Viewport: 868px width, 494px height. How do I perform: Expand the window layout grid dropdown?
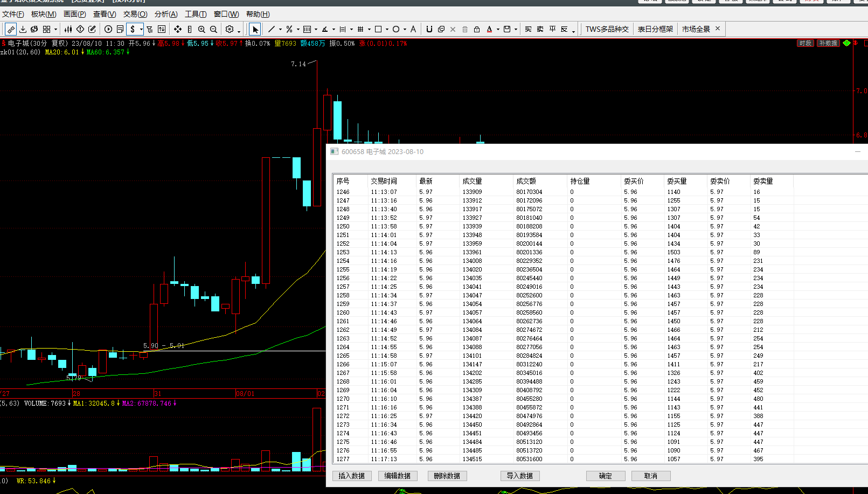click(x=55, y=30)
